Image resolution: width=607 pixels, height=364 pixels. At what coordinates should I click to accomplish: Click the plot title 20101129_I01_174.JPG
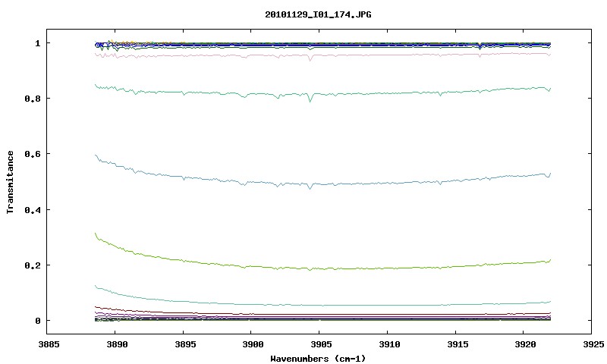point(318,14)
